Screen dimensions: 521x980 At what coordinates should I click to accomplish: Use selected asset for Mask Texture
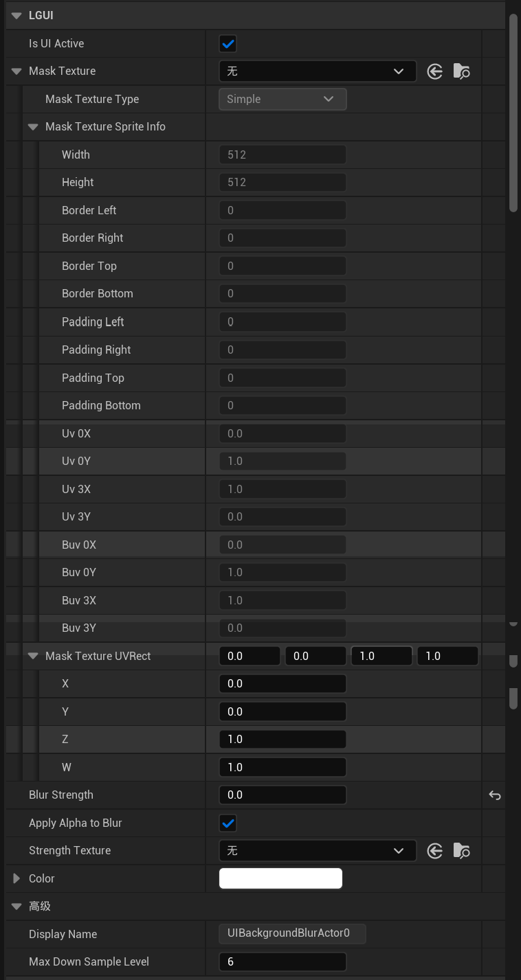[434, 71]
